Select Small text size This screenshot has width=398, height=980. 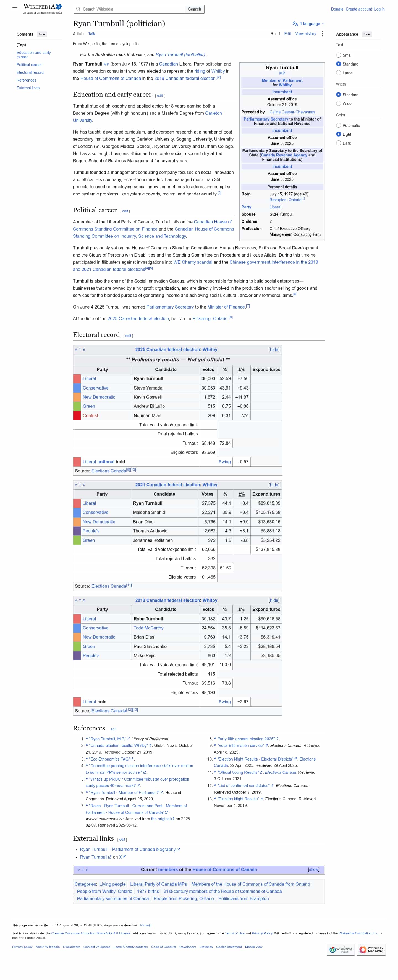click(x=338, y=55)
